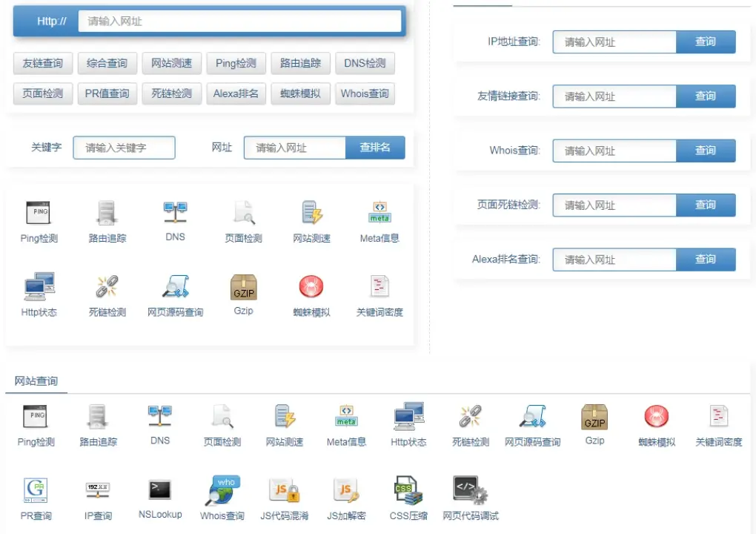Image resolution: width=756 pixels, height=534 pixels.
Task: Click the 页面检测 button below the Http bar
Action: (43, 93)
